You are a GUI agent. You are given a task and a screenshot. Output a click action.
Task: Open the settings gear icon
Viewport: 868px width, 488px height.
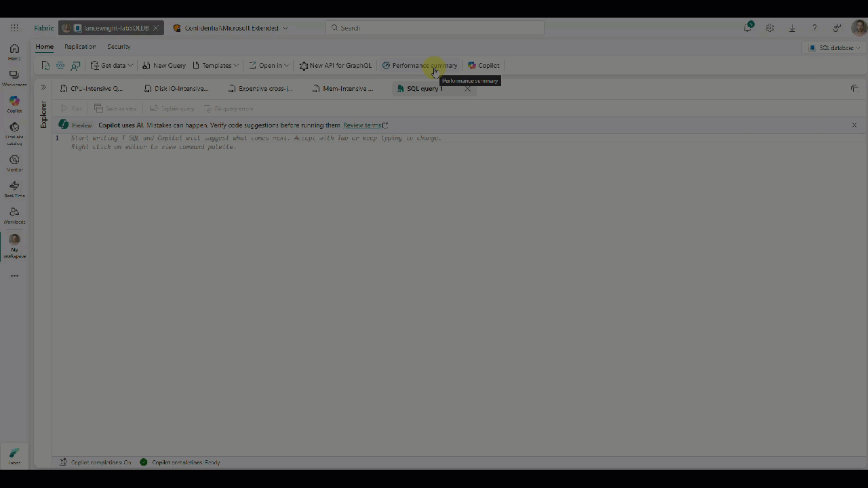click(770, 28)
